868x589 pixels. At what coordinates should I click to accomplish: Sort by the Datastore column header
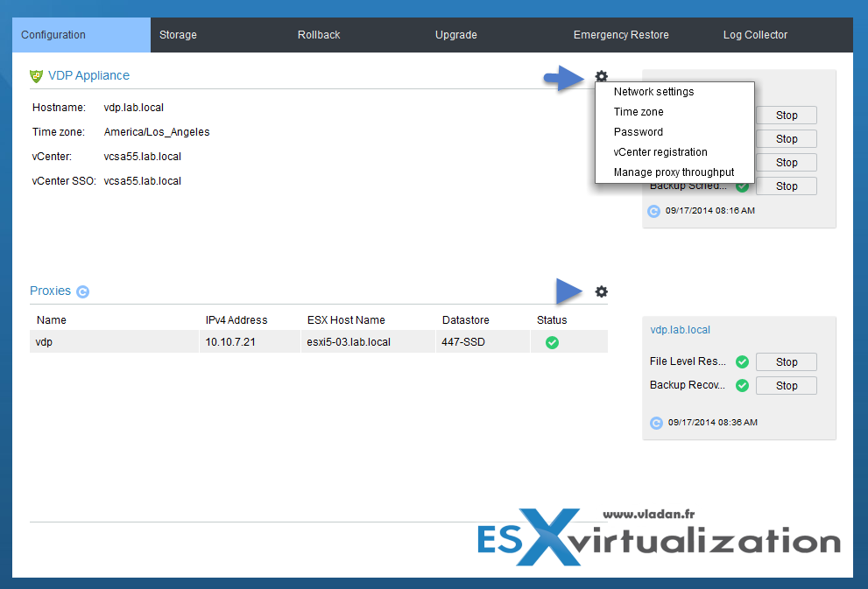466,320
